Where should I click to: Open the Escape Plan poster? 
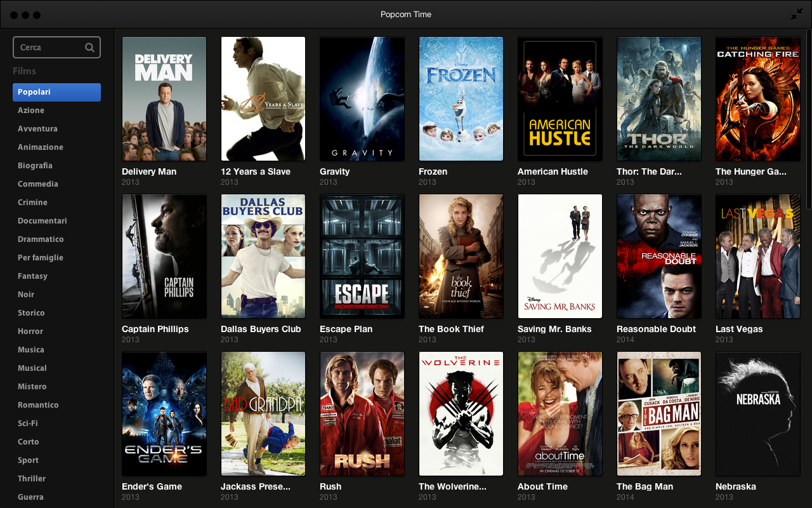pos(362,256)
